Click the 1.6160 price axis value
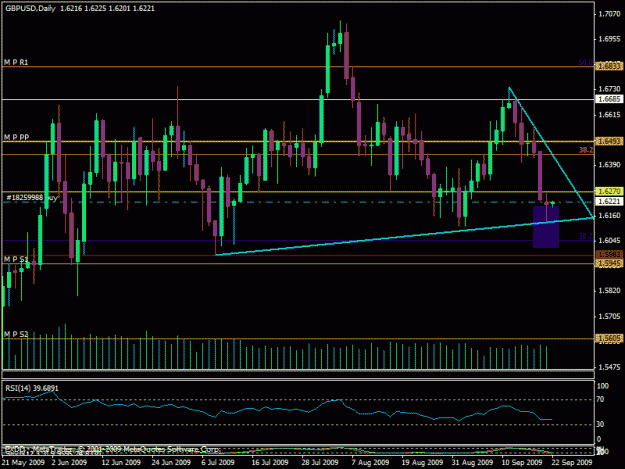625x469 pixels. coord(609,216)
